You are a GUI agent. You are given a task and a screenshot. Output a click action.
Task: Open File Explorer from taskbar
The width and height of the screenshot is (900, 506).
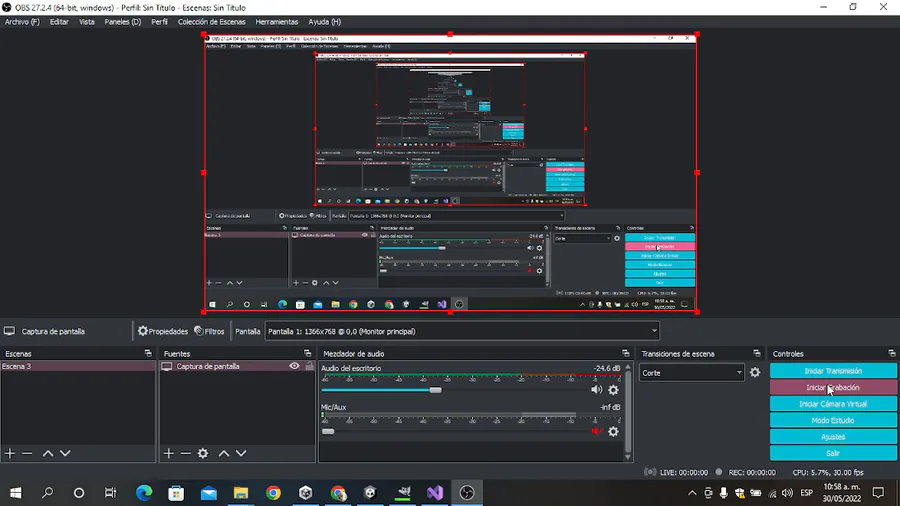240,493
